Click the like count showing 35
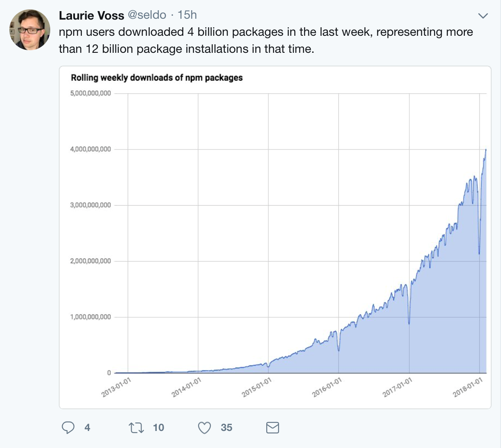The width and height of the screenshot is (501, 448). [226, 428]
